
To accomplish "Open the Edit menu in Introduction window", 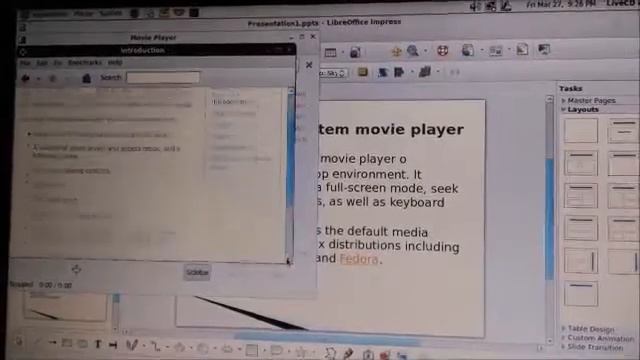I will click(42, 63).
